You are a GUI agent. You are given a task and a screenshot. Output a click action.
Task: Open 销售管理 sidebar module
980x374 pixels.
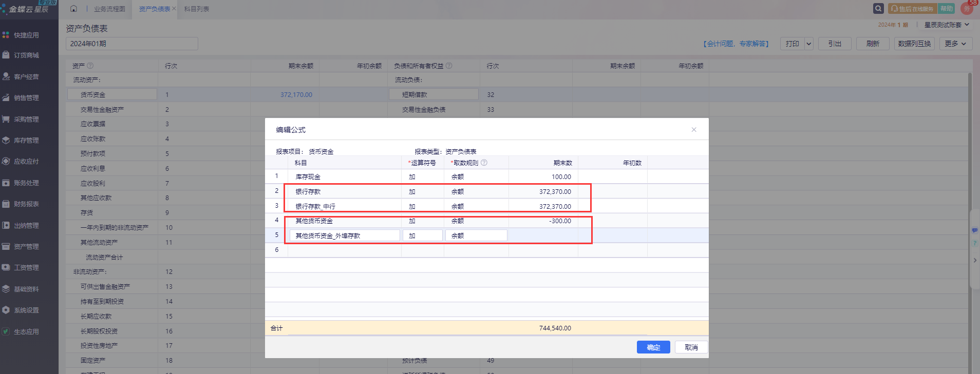pyautogui.click(x=26, y=97)
